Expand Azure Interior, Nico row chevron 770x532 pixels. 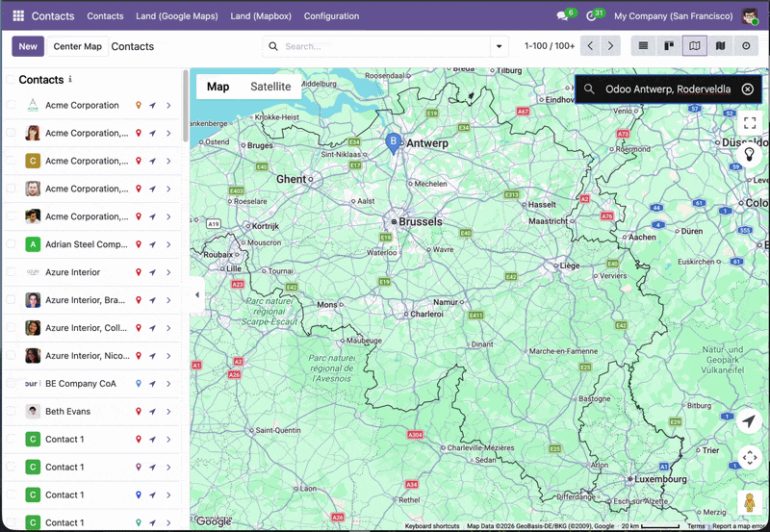click(168, 356)
